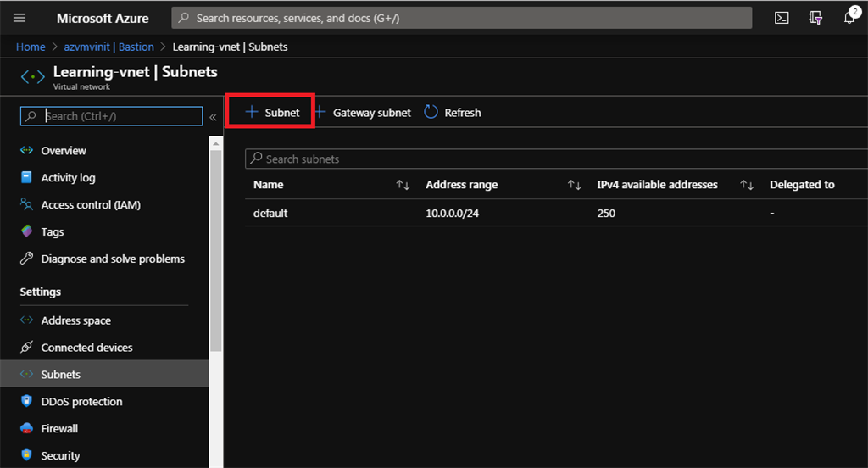Viewport: 868px width, 468px height.
Task: Select Subnets in the Settings menu
Action: click(104, 375)
